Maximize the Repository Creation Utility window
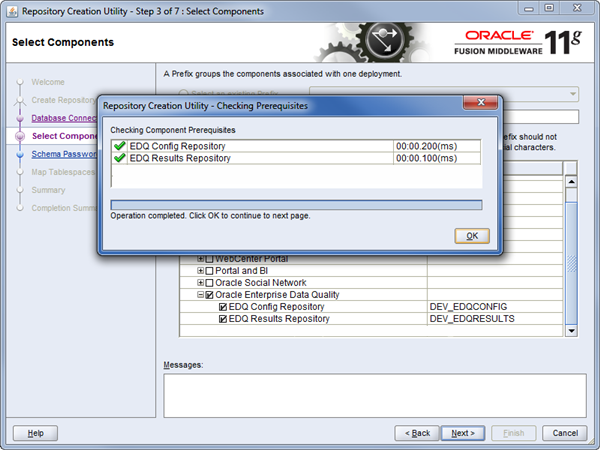The height and width of the screenshot is (450, 600). (x=549, y=8)
